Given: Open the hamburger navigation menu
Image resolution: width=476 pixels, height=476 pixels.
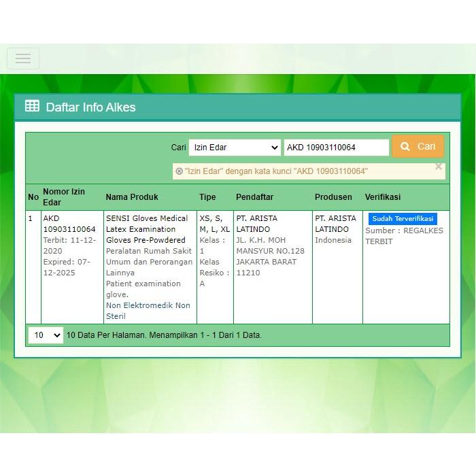Looking at the screenshot, I should click(23, 58).
